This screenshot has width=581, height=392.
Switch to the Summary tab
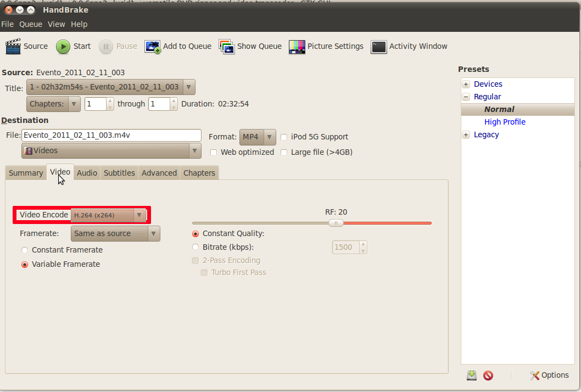point(26,173)
